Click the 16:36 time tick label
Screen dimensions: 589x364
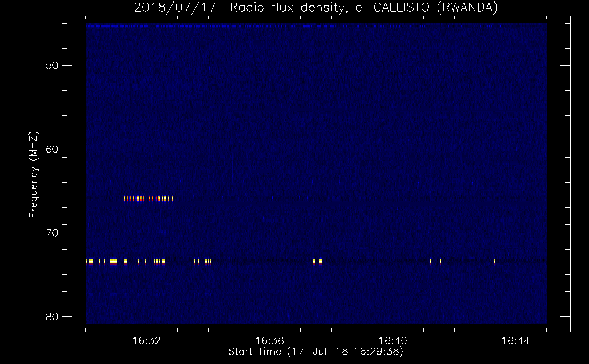coord(270,341)
